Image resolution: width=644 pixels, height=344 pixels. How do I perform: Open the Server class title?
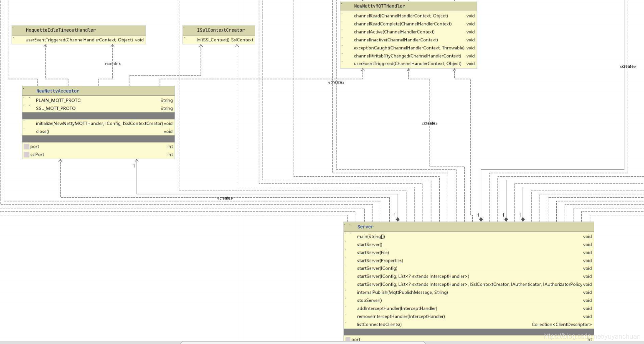(x=365, y=227)
